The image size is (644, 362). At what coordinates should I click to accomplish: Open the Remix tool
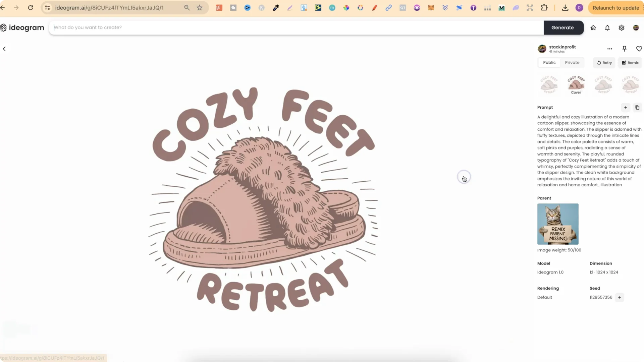[630, 63]
